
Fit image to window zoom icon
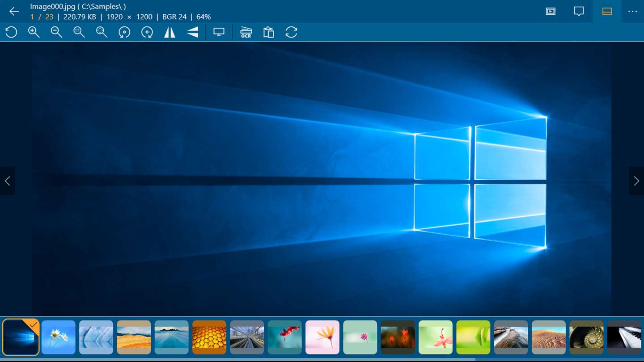(x=102, y=32)
